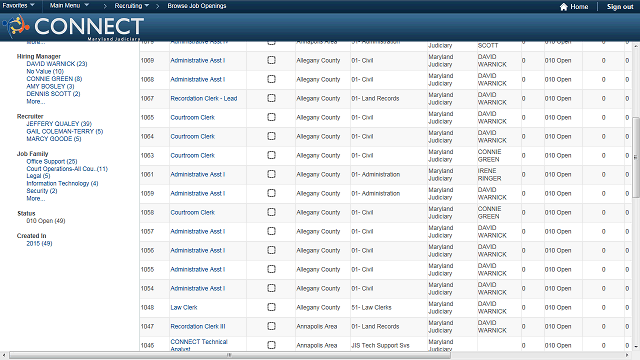Tick the checkbox in row 1064

click(271, 136)
